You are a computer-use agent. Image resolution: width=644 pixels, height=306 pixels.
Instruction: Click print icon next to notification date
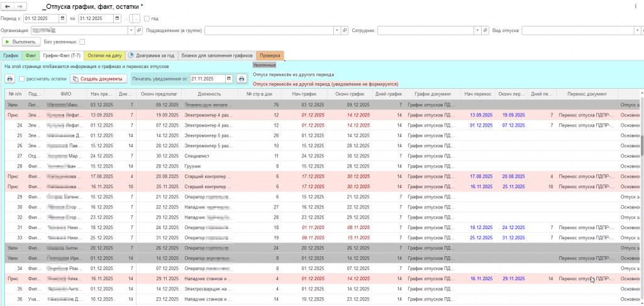click(x=241, y=79)
